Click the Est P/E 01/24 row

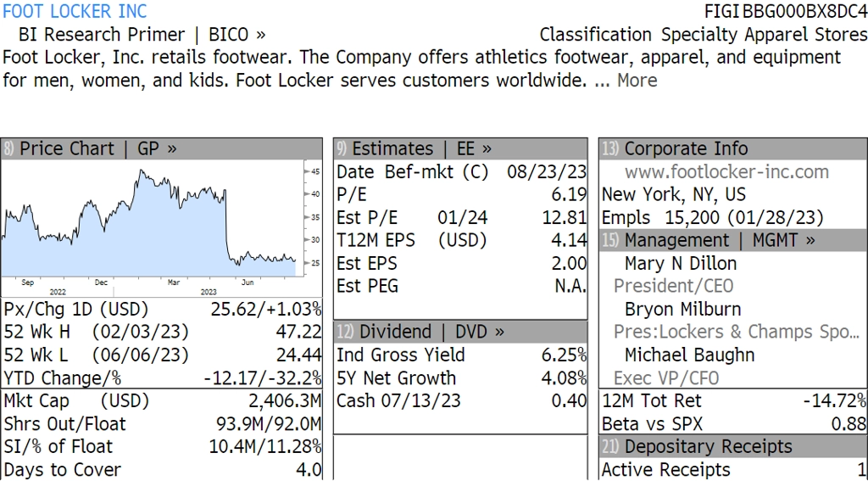(460, 217)
